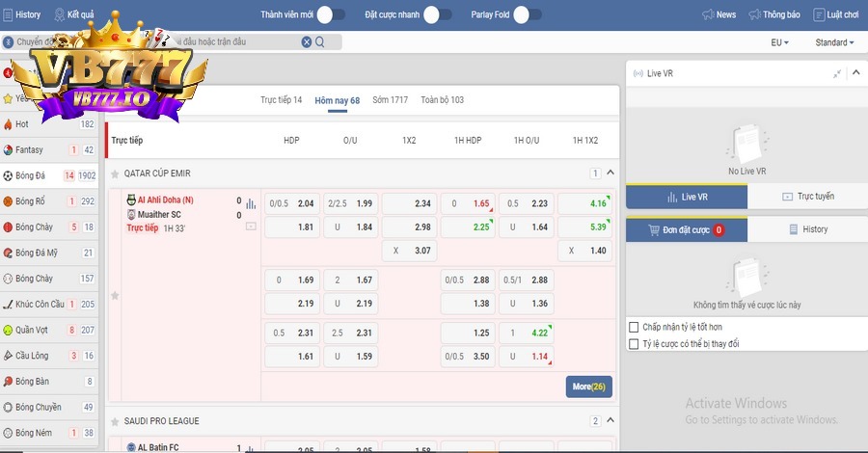Click QATAR CÚP EMIR league title

(x=157, y=173)
